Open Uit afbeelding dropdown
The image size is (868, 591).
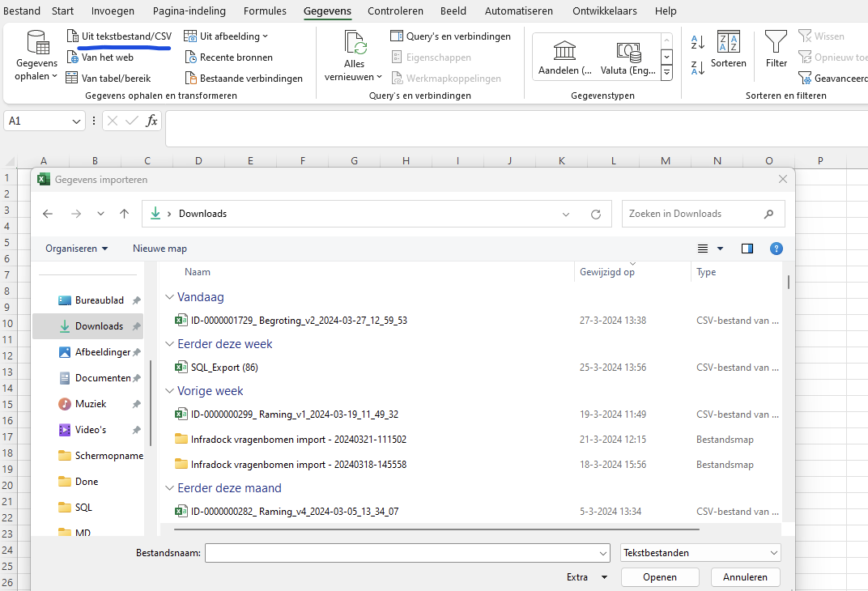226,36
